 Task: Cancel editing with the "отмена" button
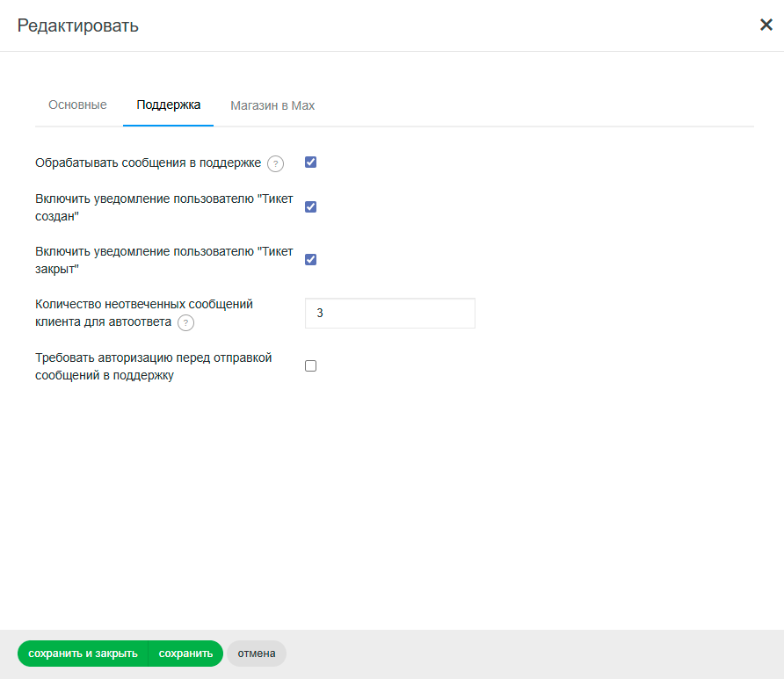point(256,654)
